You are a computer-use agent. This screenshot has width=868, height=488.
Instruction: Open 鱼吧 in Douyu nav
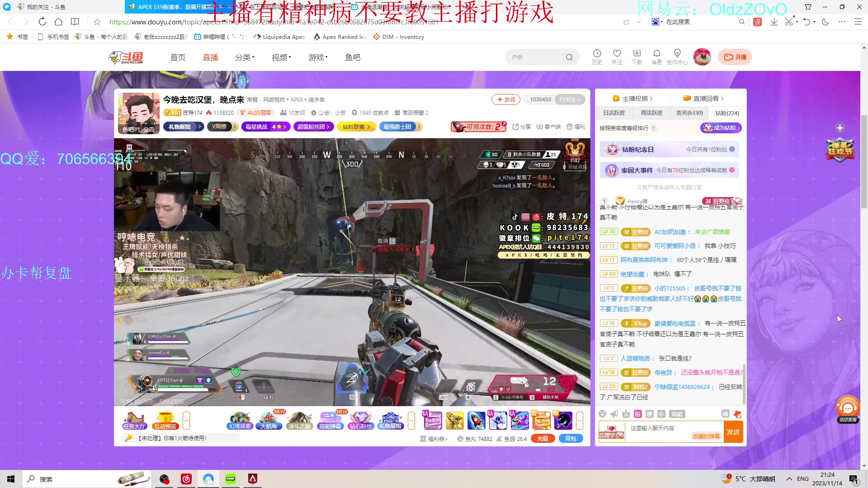click(353, 57)
